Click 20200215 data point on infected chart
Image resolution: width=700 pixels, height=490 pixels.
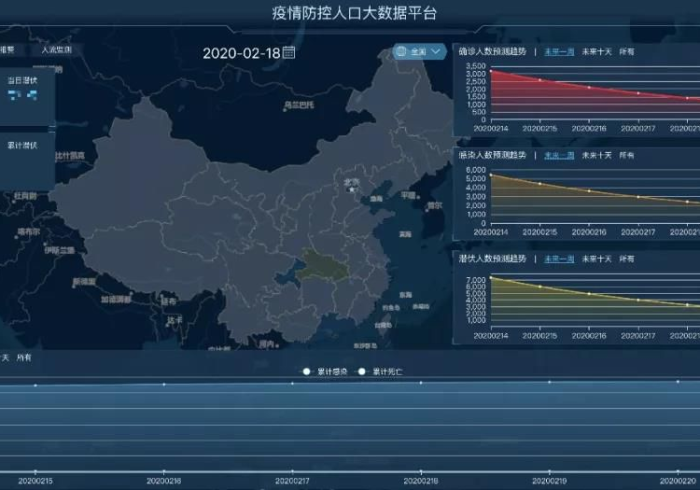pos(540,184)
